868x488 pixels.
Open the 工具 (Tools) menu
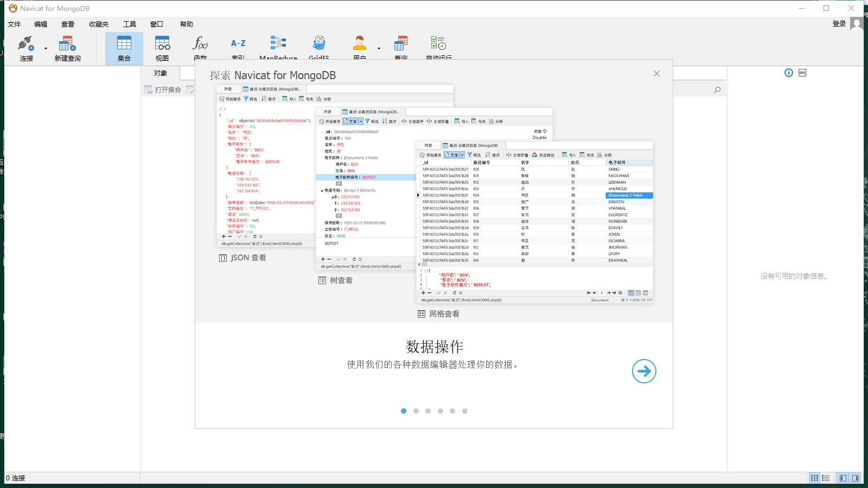[x=129, y=24]
